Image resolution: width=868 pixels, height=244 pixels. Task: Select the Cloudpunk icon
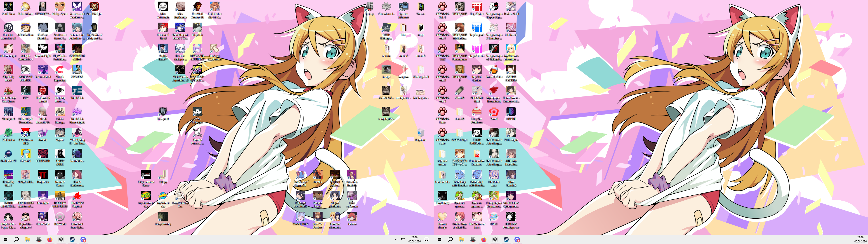click(x=8, y=114)
